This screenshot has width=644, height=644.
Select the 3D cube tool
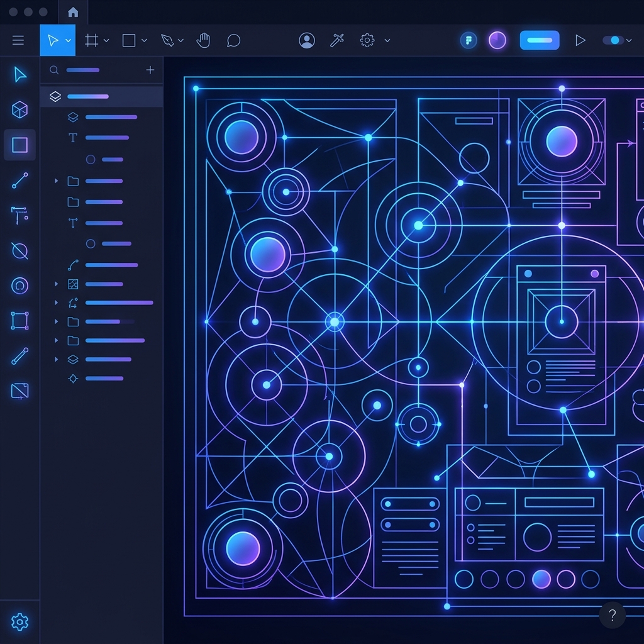(19, 109)
